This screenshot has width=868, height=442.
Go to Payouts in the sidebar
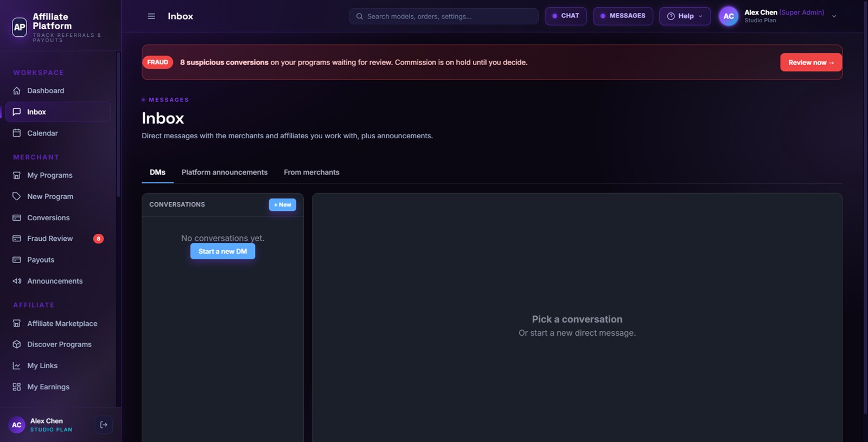pyautogui.click(x=58, y=260)
